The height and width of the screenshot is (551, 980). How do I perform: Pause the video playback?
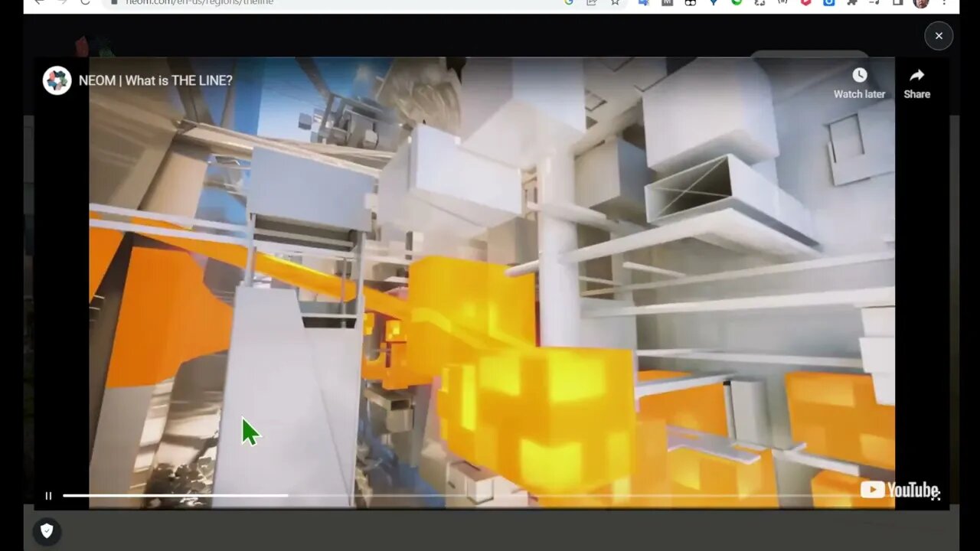(48, 496)
